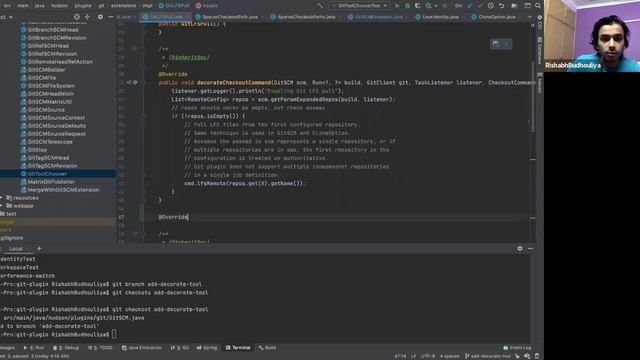Expand the webapp folder in tree
This screenshot has height=360, width=640.
pyautogui.click(x=1, y=206)
